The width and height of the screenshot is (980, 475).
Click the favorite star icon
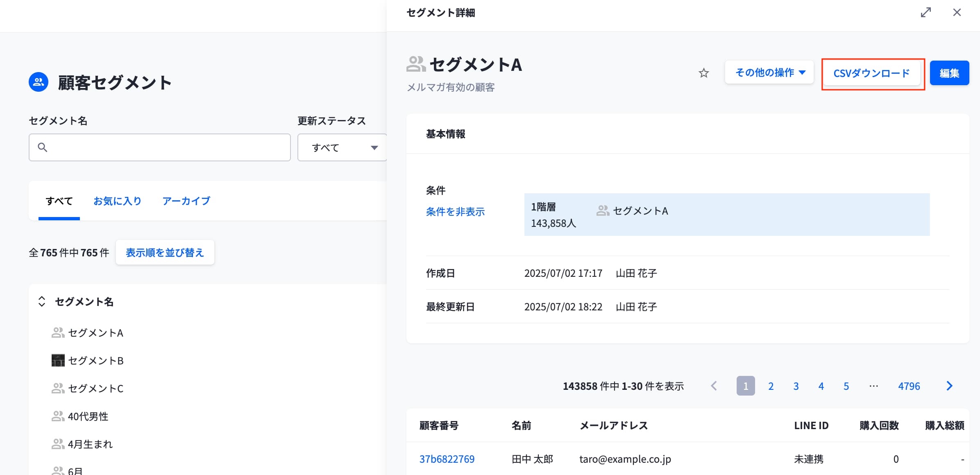pyautogui.click(x=703, y=73)
